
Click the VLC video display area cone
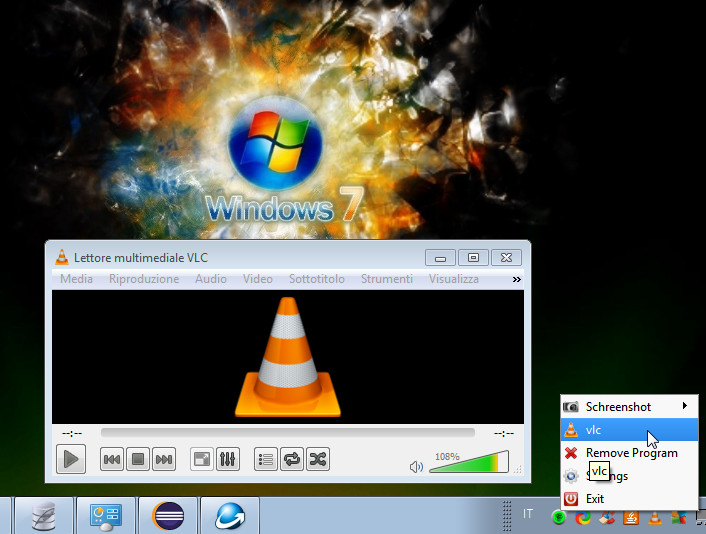pos(288,357)
